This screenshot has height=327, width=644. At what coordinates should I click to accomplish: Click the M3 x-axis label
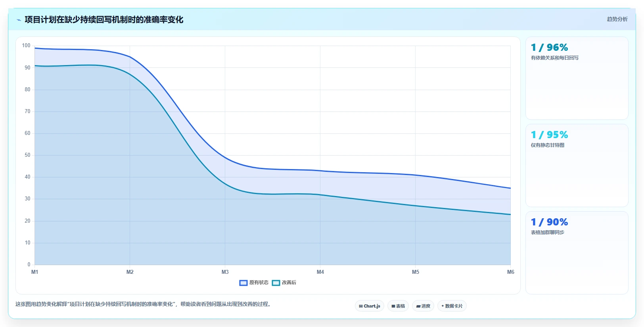(225, 272)
